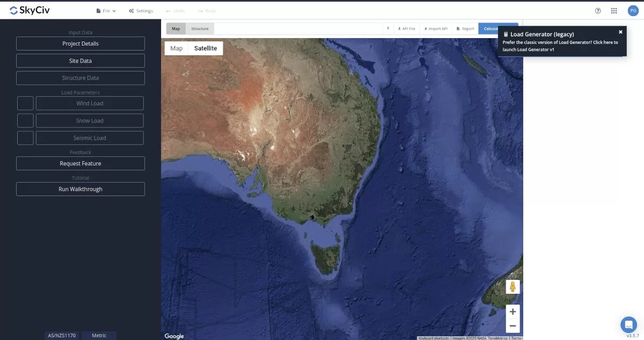Open Settings in the top toolbar

point(141,11)
